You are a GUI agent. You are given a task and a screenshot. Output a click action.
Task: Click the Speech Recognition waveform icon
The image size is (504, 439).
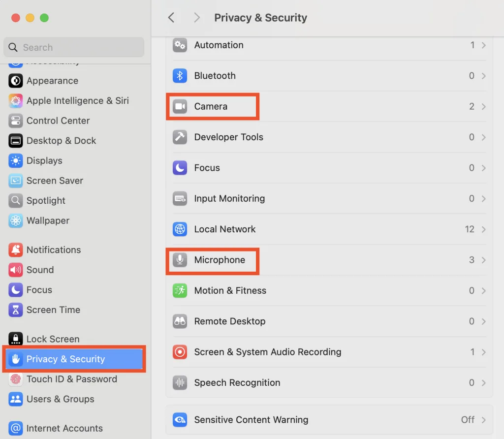[180, 382]
